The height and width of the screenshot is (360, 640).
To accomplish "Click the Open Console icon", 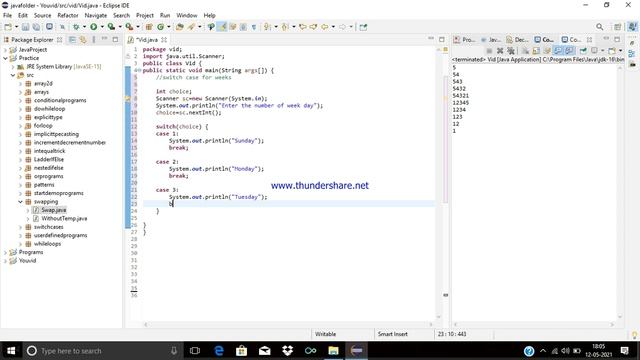I will click(x=611, y=51).
